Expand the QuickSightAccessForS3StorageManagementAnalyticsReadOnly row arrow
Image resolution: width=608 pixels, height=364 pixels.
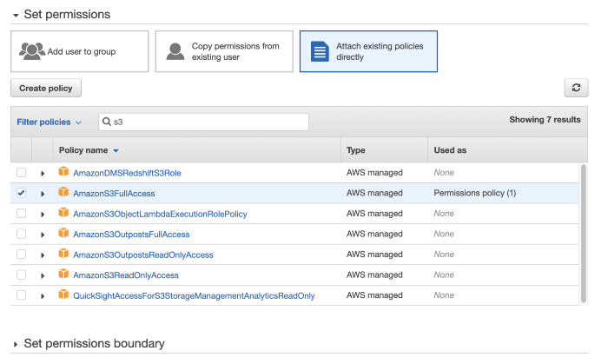point(43,296)
